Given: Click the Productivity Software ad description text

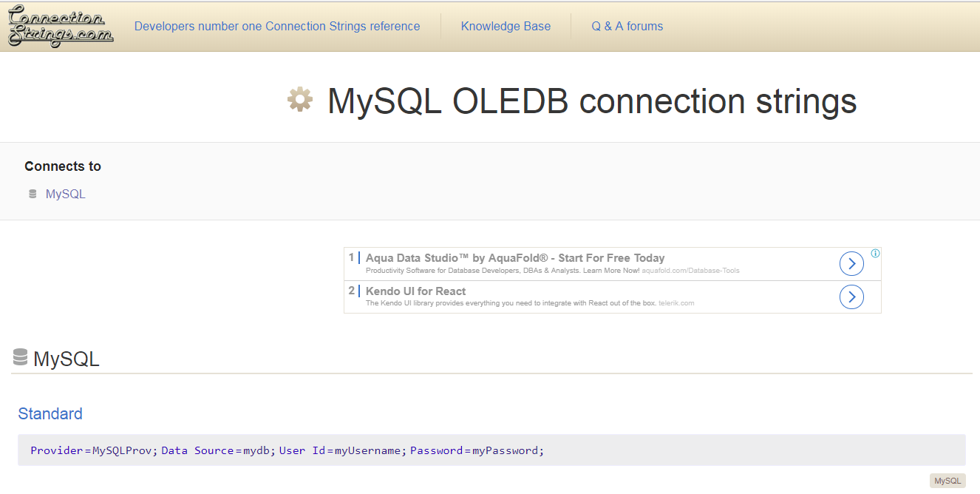Looking at the screenshot, I should tap(503, 271).
